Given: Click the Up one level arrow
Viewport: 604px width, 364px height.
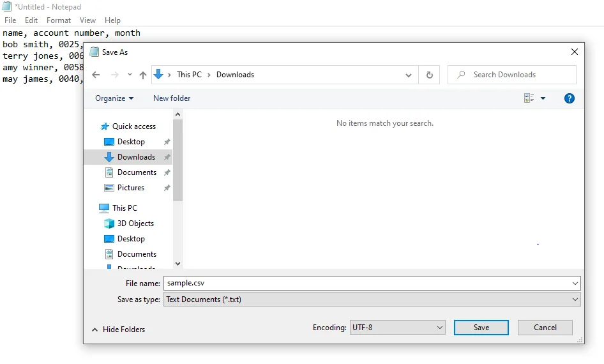Looking at the screenshot, I should (143, 75).
